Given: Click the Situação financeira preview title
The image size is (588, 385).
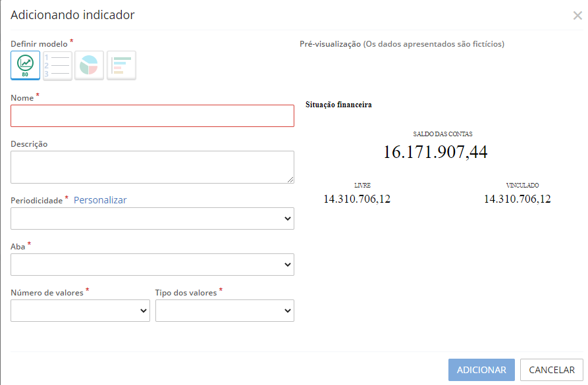Looking at the screenshot, I should [338, 104].
